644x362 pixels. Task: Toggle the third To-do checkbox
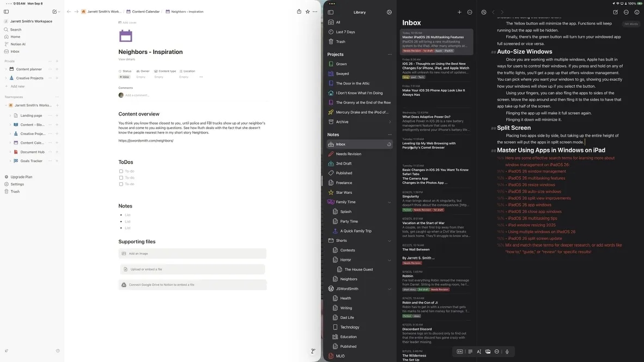coord(121,183)
